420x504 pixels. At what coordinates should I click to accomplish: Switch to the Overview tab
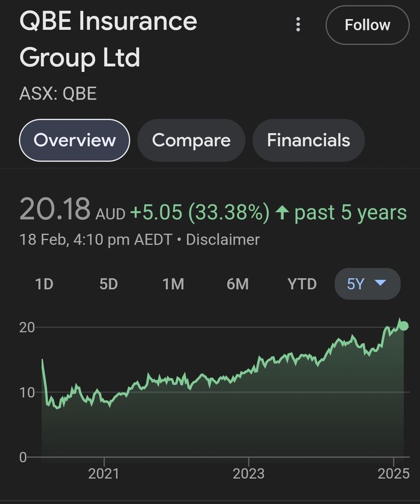point(75,140)
